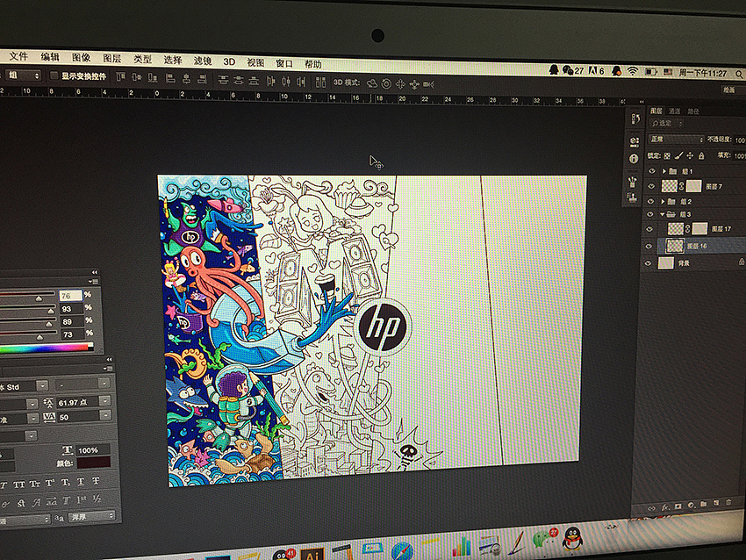Open the blend mode 正常 dropdown

(676, 140)
